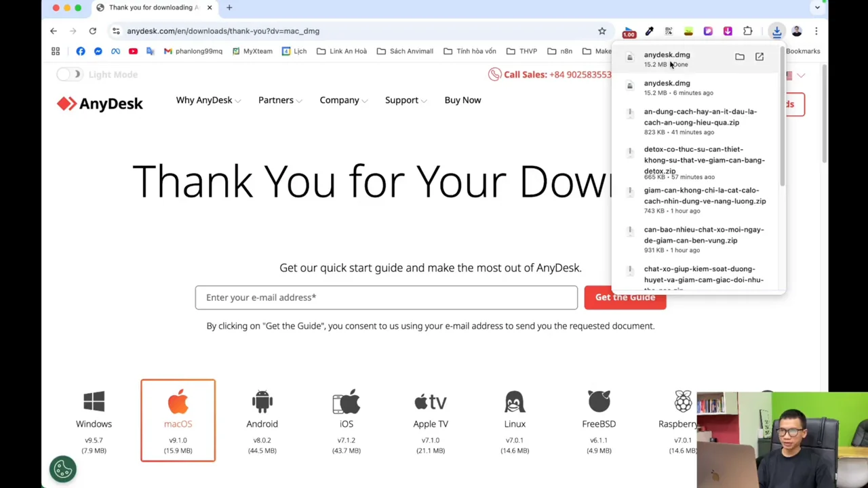Bookmark this page with the star icon
Viewport: 868px width, 488px height.
click(602, 31)
